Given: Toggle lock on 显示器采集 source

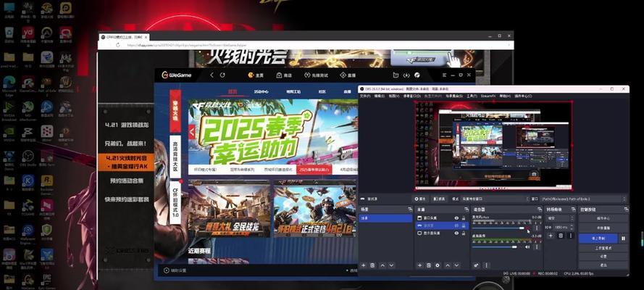Looking at the screenshot, I should pyautogui.click(x=464, y=233).
